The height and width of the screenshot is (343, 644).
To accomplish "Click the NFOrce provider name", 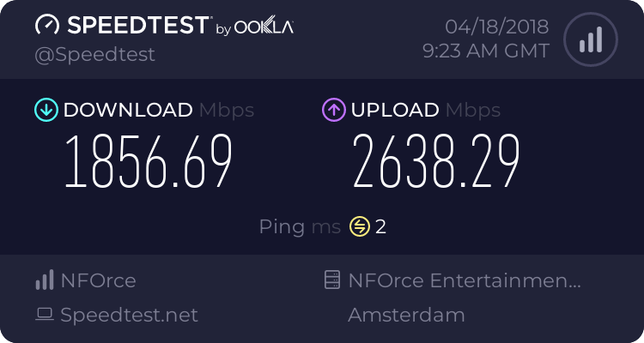I will pyautogui.click(x=98, y=280).
